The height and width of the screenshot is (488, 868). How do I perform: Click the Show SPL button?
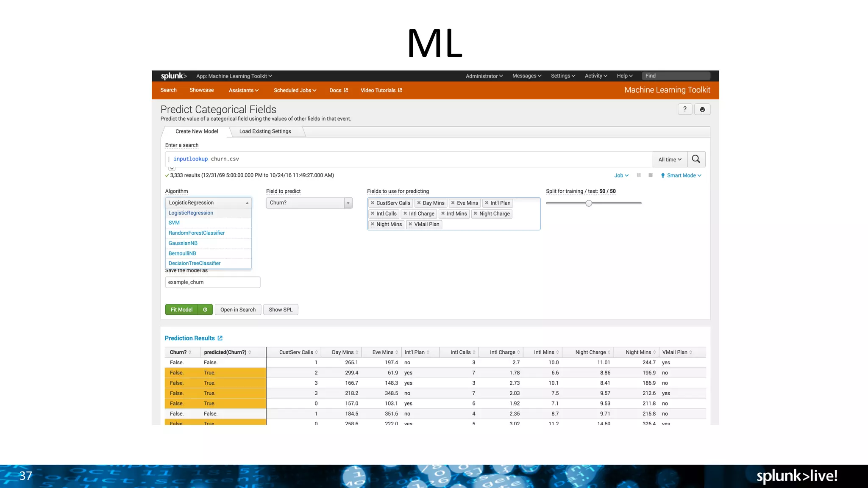pyautogui.click(x=281, y=310)
